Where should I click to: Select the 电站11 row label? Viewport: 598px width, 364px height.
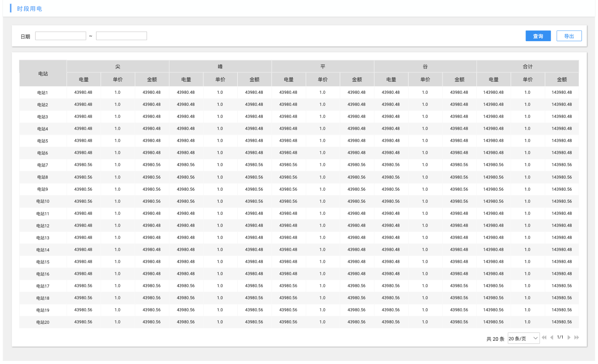(x=43, y=214)
